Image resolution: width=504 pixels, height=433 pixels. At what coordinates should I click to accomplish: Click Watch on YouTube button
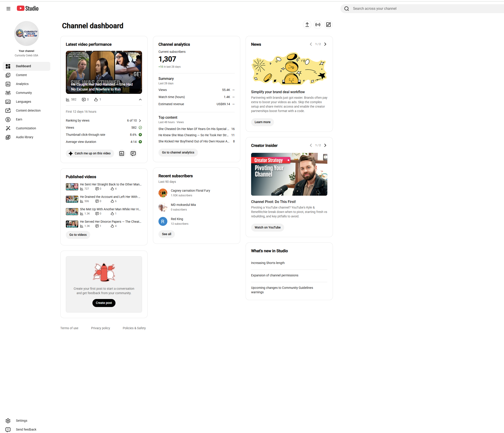[268, 227]
